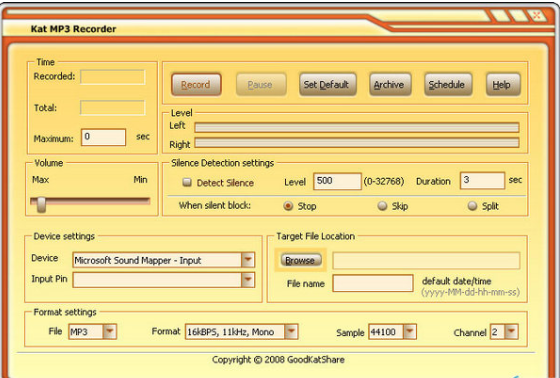Start recording with the Record button
Image resolution: width=560 pixels, height=378 pixels.
point(196,85)
